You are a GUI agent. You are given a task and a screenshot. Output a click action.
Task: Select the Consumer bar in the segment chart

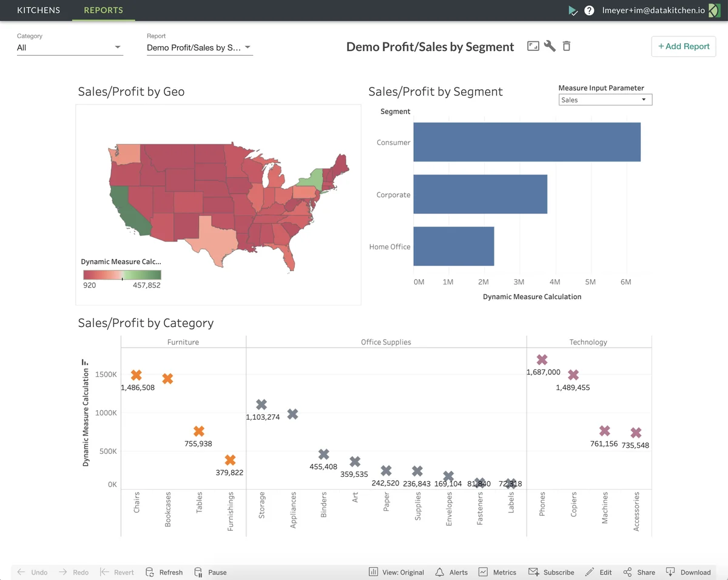click(527, 141)
